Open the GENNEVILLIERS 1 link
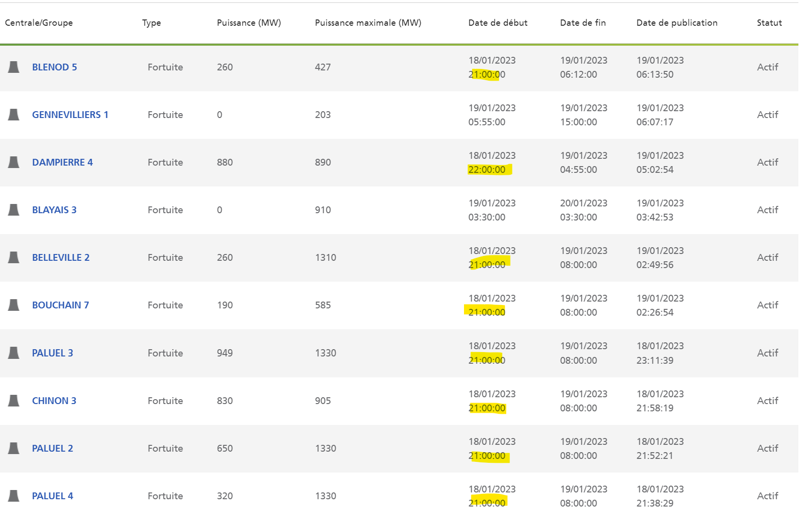Image resolution: width=812 pixels, height=524 pixels. [x=70, y=115]
